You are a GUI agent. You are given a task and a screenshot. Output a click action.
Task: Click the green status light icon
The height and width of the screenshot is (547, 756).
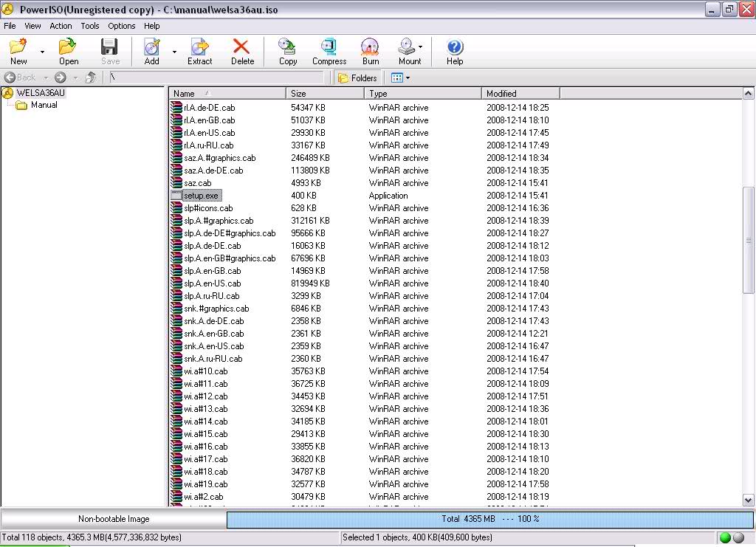[725, 537]
